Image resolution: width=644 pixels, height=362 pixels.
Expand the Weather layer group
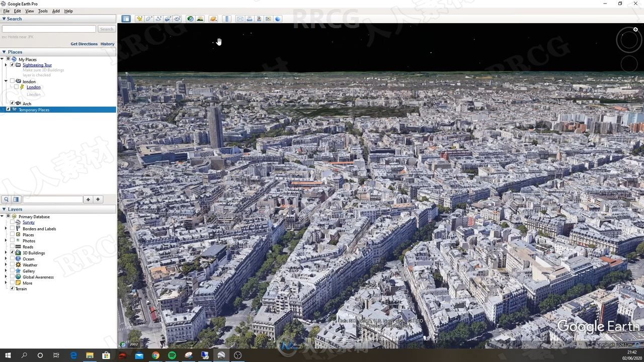click(x=6, y=264)
